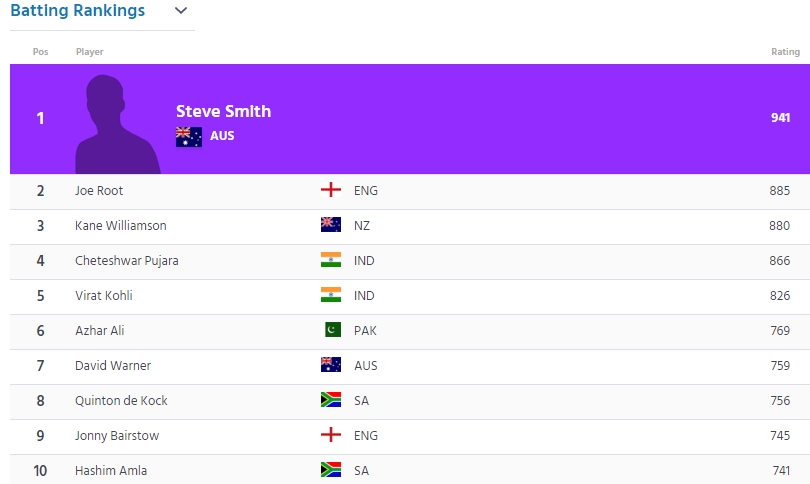The image size is (810, 484).
Task: Click England flag next to Joe Root
Action: pos(330,190)
